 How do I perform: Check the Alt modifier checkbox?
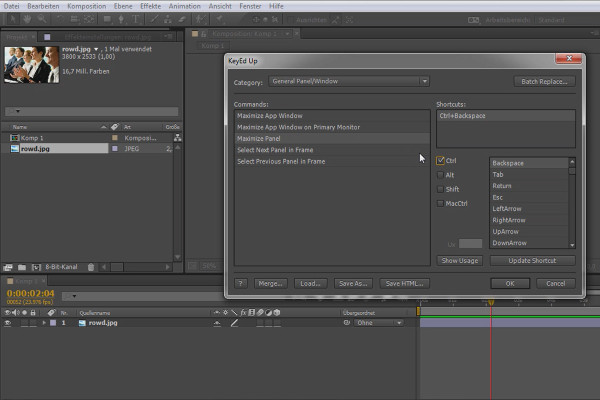440,175
